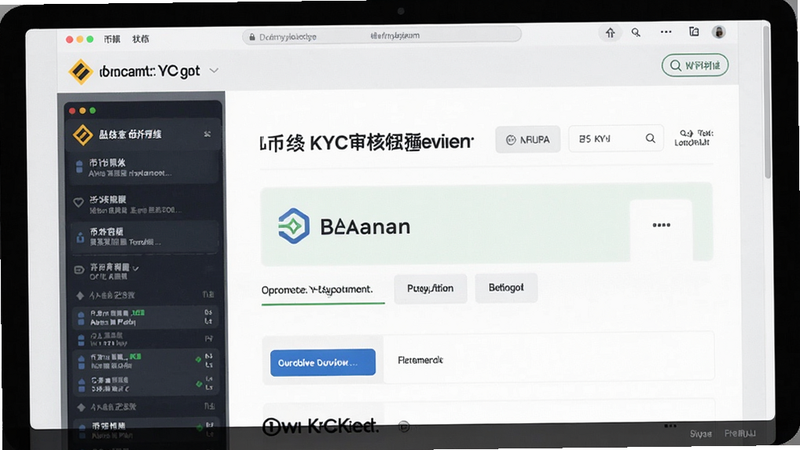Switch to the Betiogot tab

506,288
